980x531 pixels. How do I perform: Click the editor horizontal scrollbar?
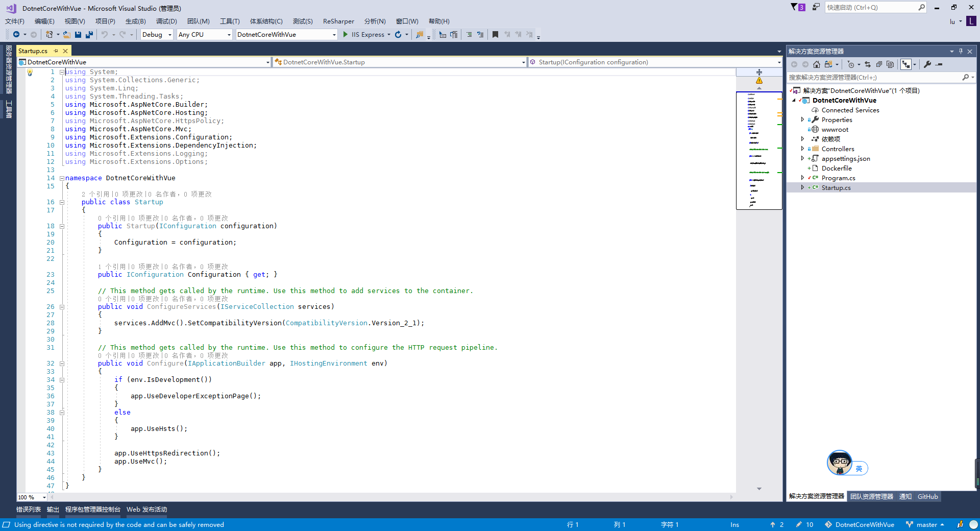click(392, 497)
